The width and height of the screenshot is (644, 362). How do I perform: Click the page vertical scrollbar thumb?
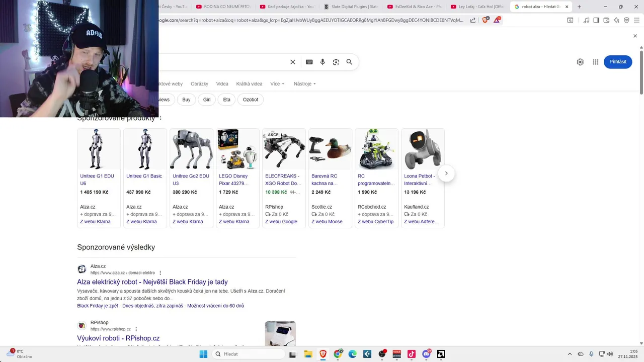tap(641, 71)
